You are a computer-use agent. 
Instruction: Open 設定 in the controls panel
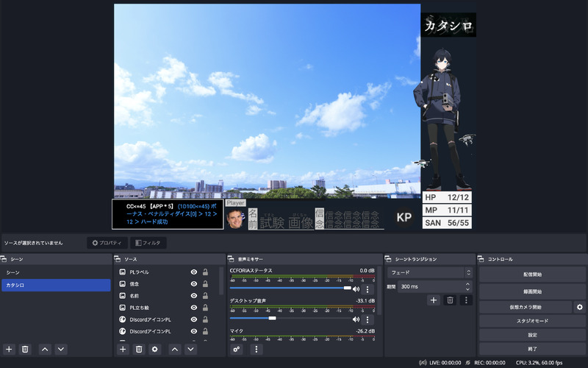[532, 335]
